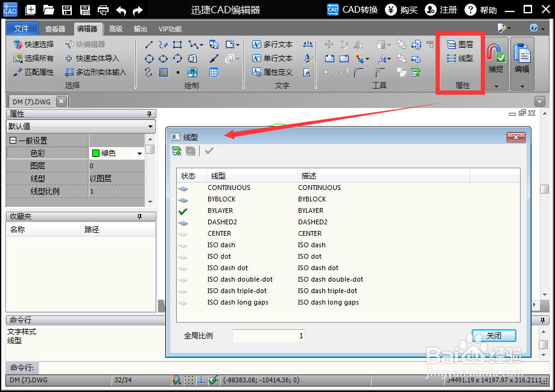Click the Point drawing tool
This screenshot has height=392, width=555.
point(178,72)
